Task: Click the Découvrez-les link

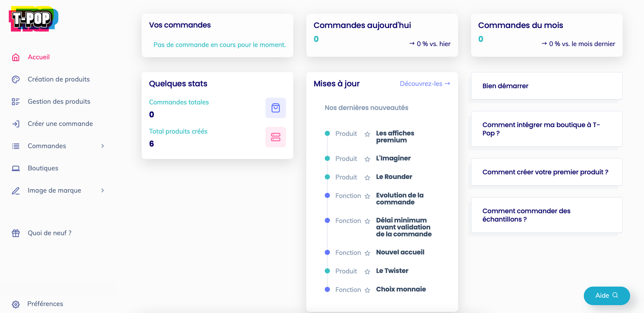Action: click(x=425, y=84)
